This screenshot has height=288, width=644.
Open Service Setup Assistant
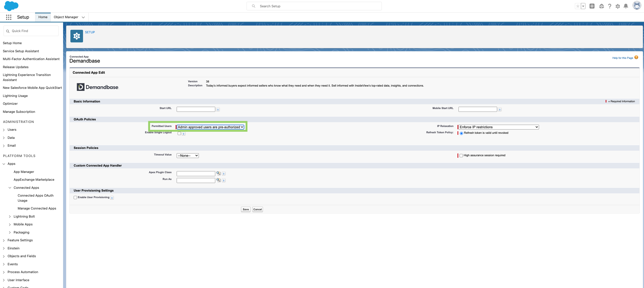21,51
